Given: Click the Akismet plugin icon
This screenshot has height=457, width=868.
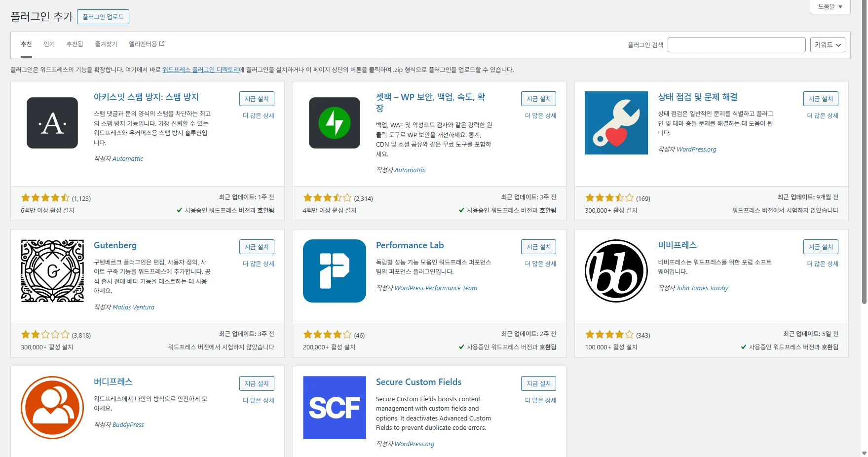Looking at the screenshot, I should point(52,123).
